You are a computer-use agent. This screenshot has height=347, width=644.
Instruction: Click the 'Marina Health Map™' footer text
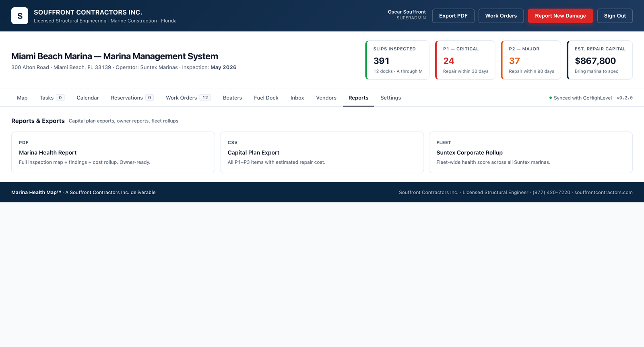[36, 193]
